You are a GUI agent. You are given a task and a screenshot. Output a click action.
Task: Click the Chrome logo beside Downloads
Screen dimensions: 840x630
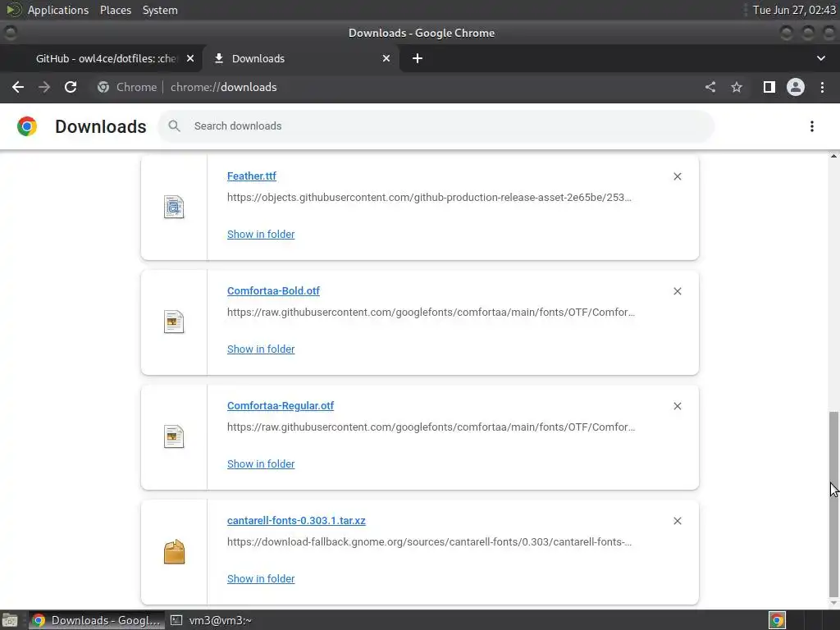coord(27,126)
